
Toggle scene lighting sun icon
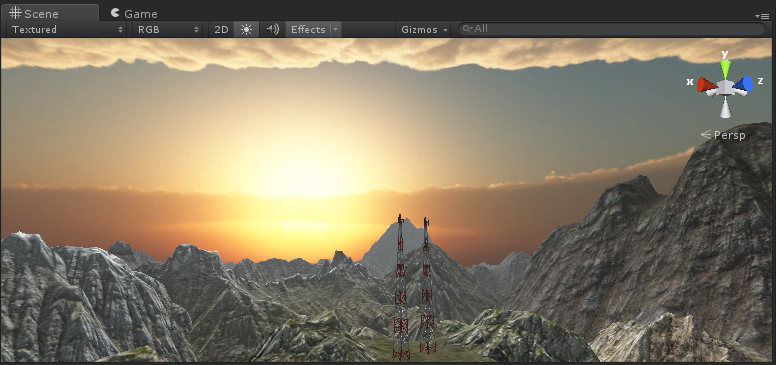(246, 29)
